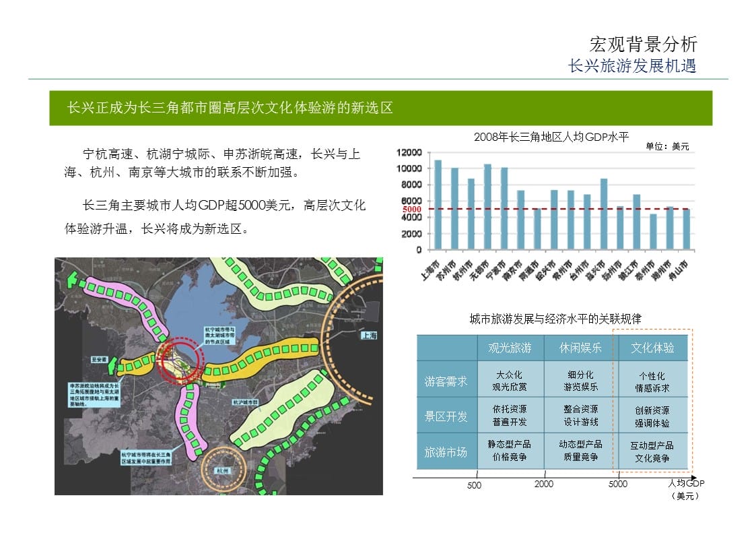Click the 文化体验 column header
The height and width of the screenshot is (535, 756).
tap(652, 348)
